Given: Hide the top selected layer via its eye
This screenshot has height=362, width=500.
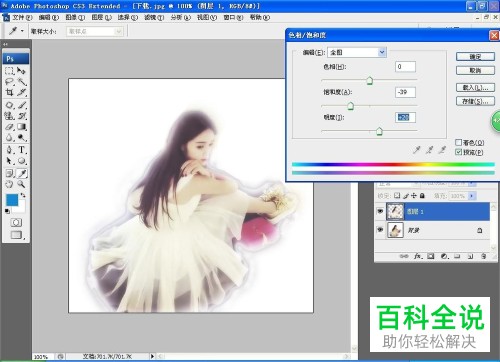Looking at the screenshot, I should [380, 211].
